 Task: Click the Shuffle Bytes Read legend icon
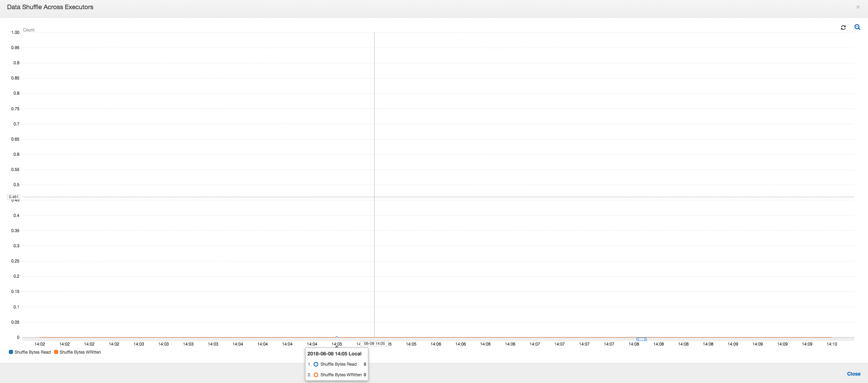[11, 352]
